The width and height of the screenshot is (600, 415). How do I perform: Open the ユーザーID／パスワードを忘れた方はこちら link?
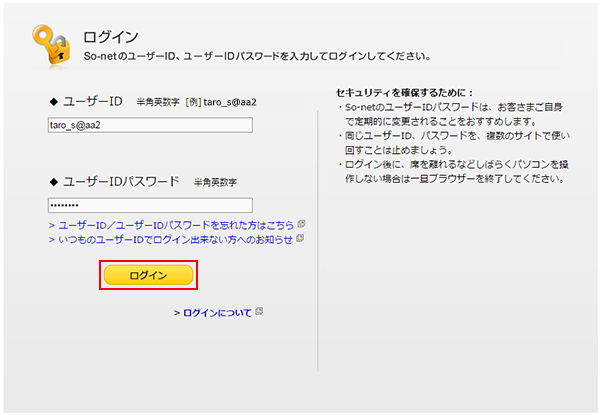174,226
